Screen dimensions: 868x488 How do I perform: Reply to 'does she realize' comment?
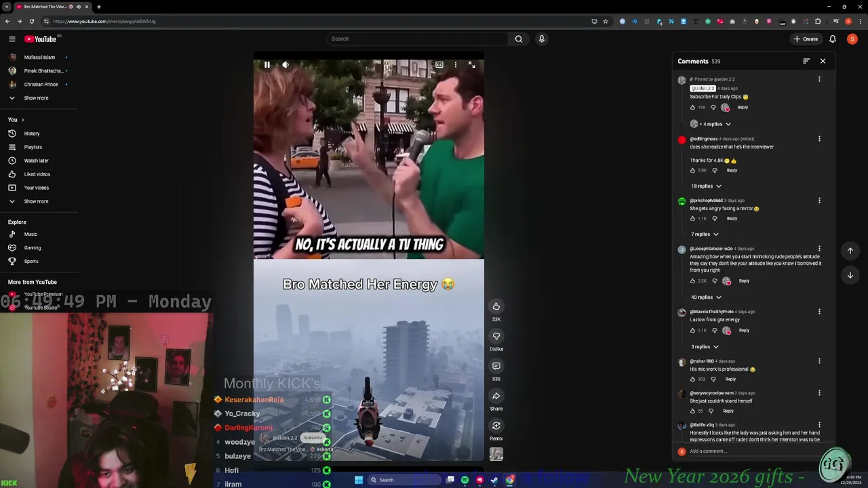(732, 171)
